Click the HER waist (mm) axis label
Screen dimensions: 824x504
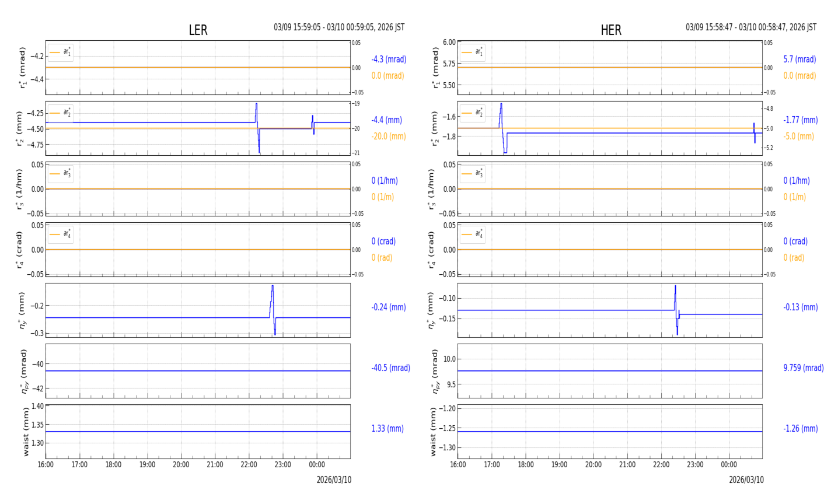point(434,432)
